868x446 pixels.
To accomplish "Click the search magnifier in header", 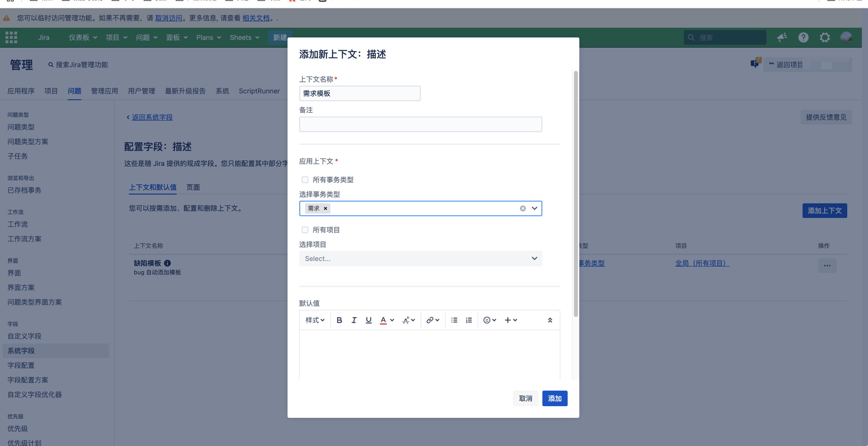I will tap(691, 38).
